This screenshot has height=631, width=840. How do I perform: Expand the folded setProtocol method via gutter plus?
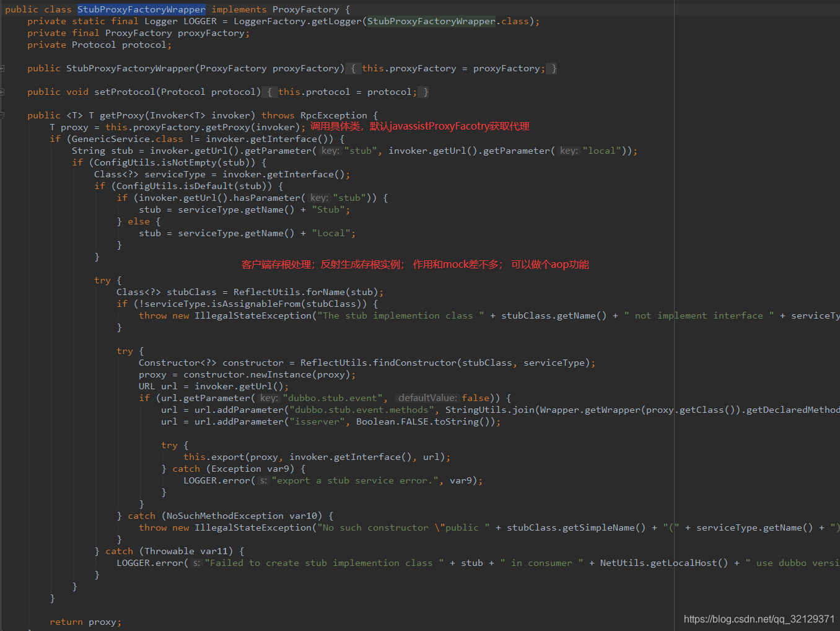[2, 92]
